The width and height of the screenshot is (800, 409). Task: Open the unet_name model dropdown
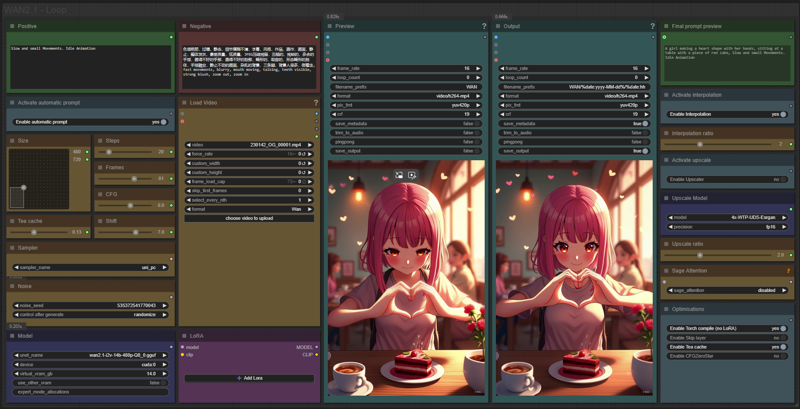click(x=90, y=355)
